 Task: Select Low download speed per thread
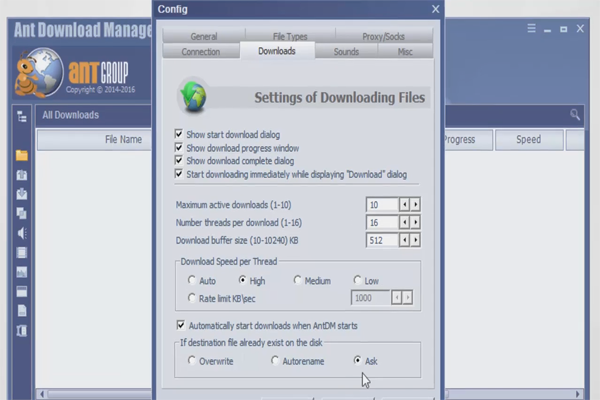pos(357,280)
